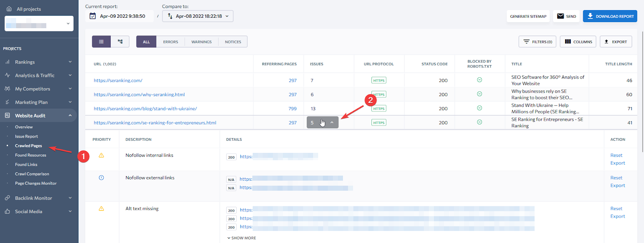Viewport: 644px width, 243px height.
Task: Open the Issue Report submenu item
Action: [27, 136]
